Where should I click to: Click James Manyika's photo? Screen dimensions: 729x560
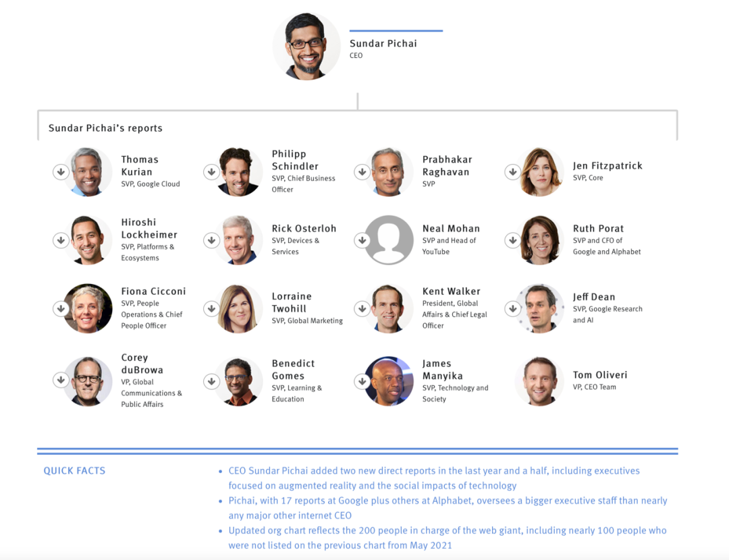click(x=389, y=382)
